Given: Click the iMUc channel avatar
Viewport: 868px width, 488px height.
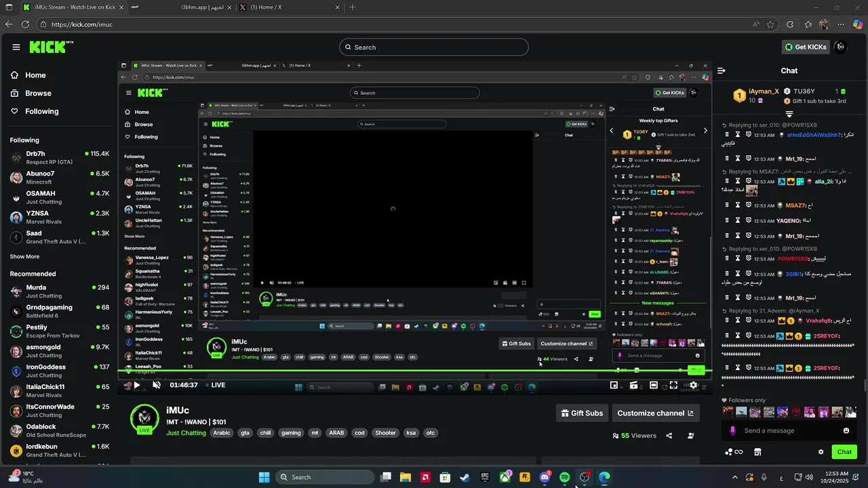Looking at the screenshot, I should (x=144, y=418).
